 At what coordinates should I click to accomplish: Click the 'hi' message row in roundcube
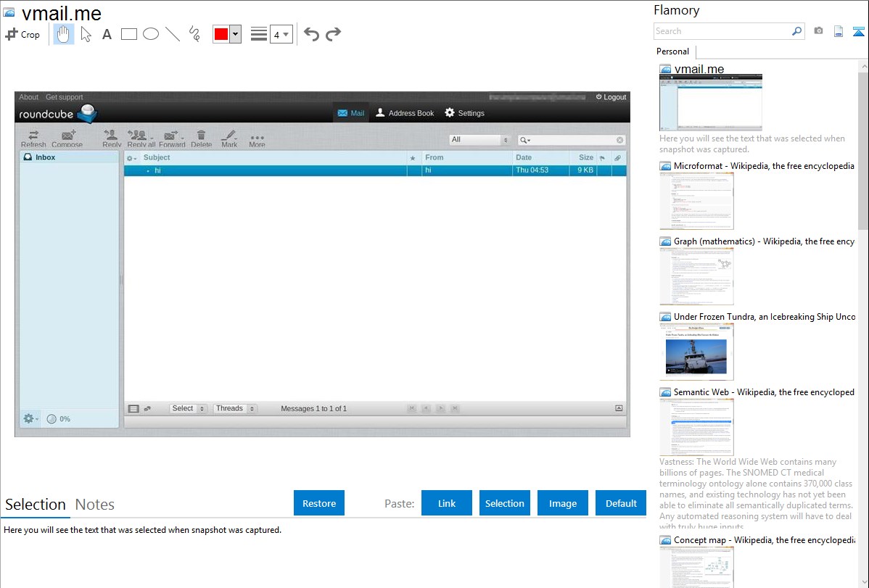(x=375, y=170)
